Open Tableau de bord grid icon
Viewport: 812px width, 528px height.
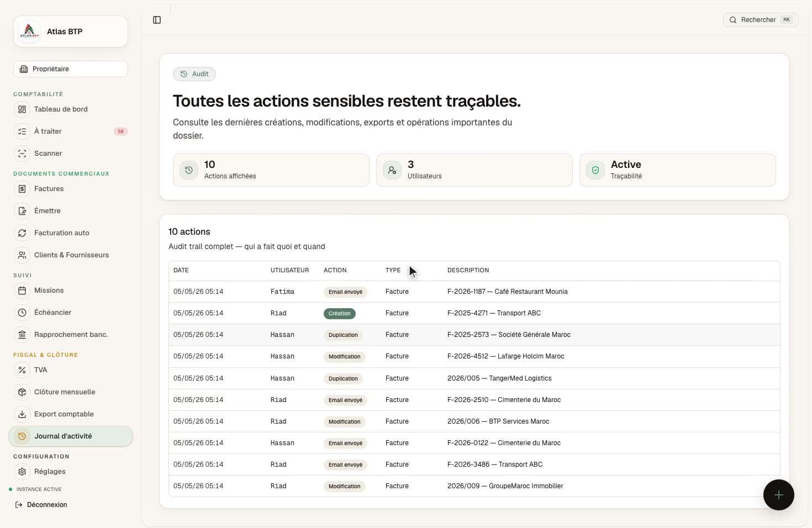coord(22,109)
